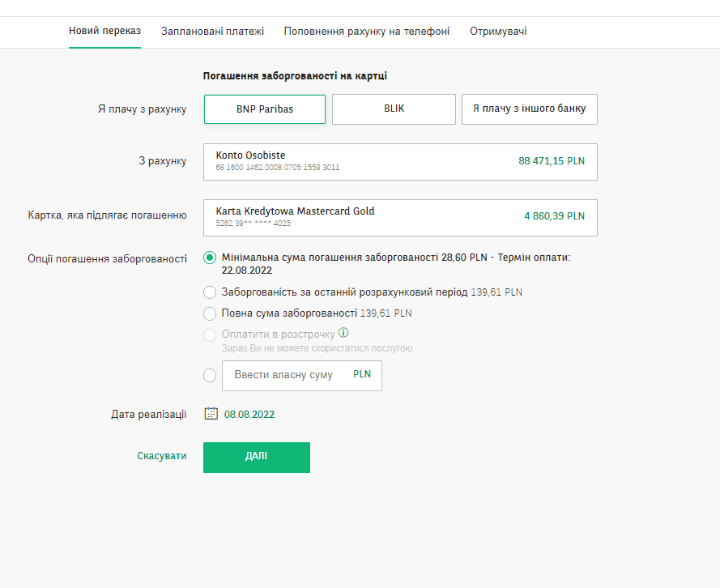Click the calendar icon beside the execution date
The image size is (720, 588).
(211, 414)
